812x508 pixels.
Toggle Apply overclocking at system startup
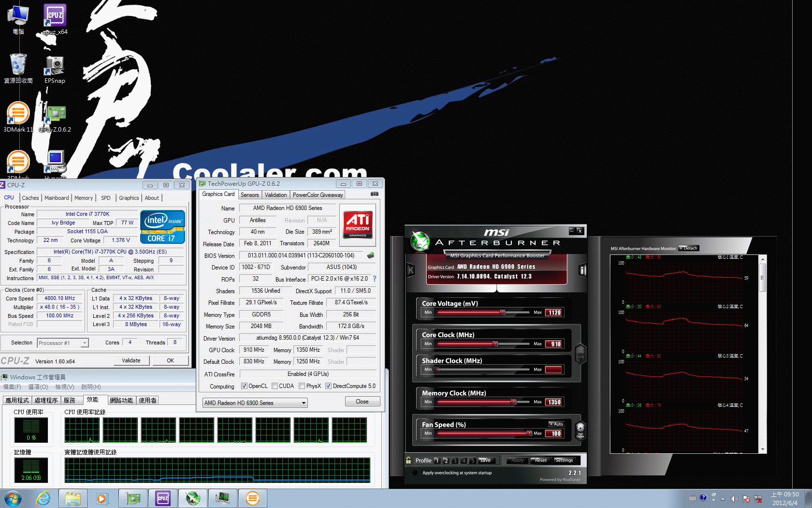click(x=415, y=473)
